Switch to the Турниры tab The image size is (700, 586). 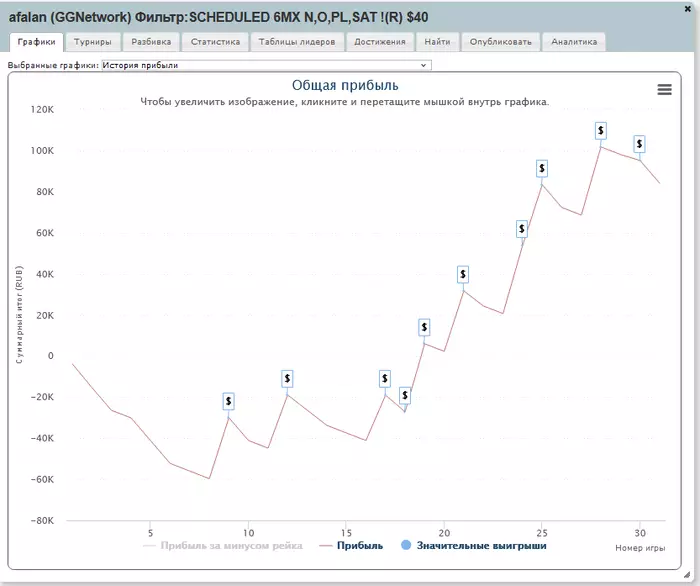pyautogui.click(x=93, y=42)
